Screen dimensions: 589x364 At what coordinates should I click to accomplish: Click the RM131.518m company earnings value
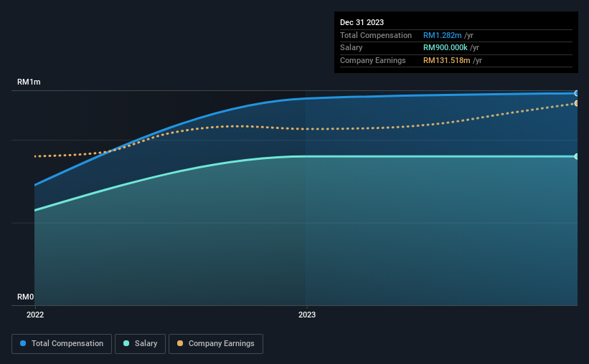point(447,60)
